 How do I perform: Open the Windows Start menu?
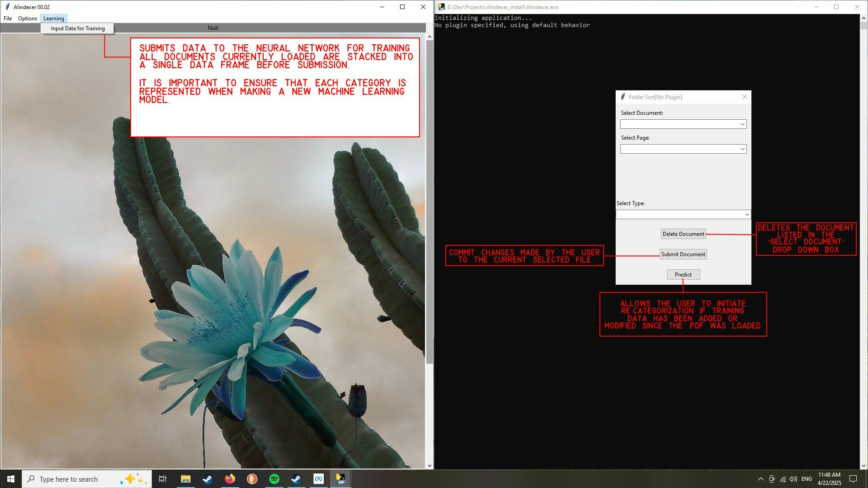[x=11, y=479]
